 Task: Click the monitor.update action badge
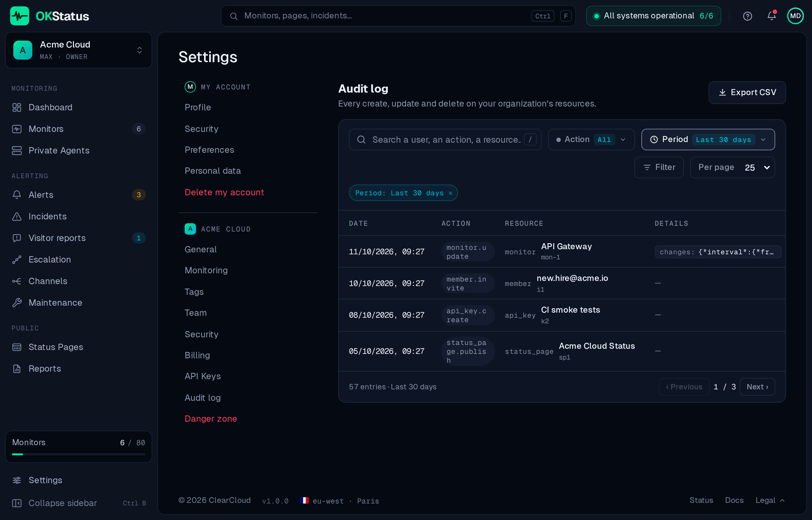[468, 252]
